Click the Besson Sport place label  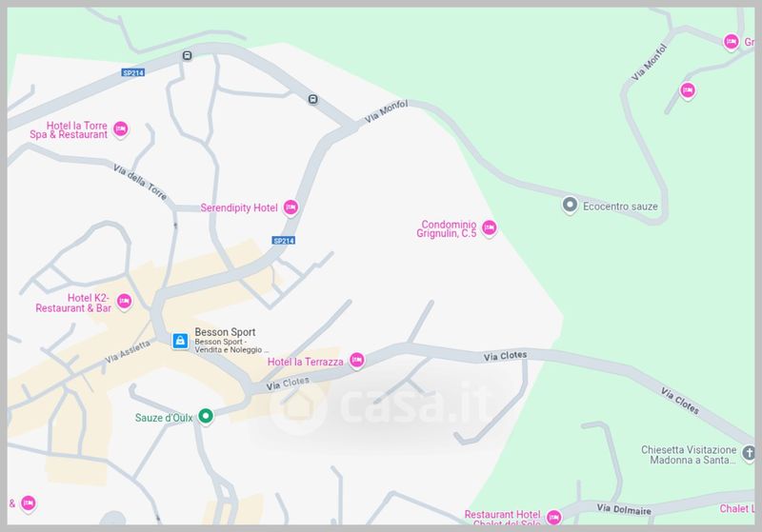(x=225, y=332)
